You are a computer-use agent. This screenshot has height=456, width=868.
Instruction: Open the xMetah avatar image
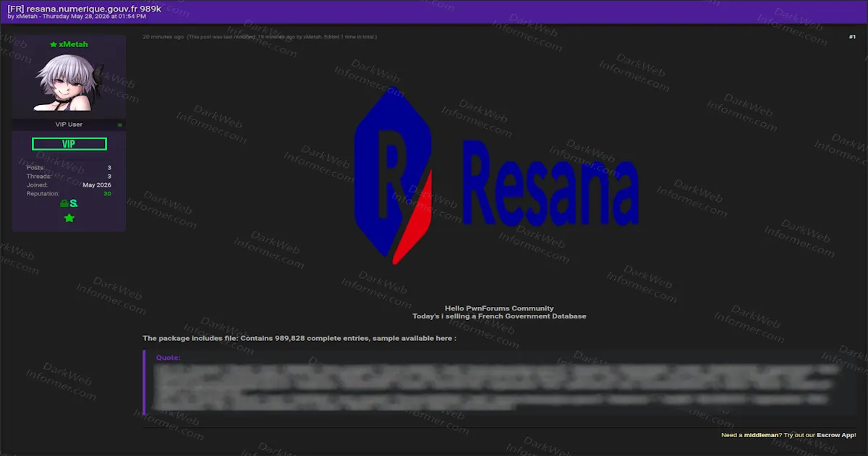(x=69, y=84)
